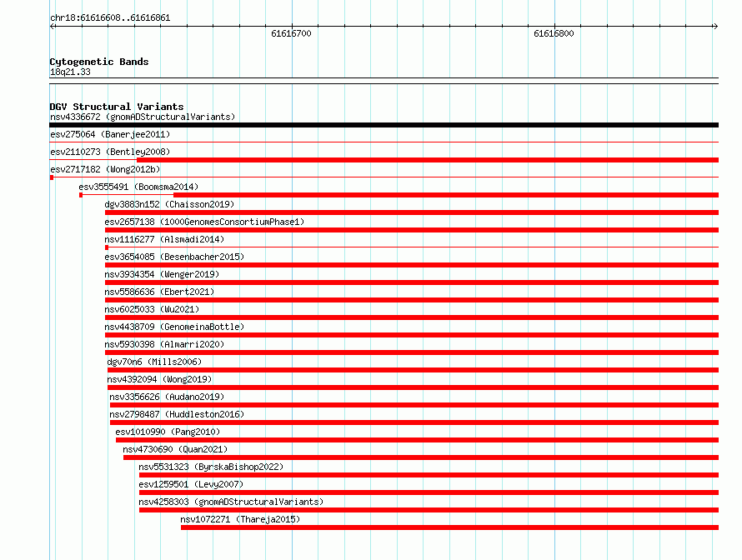This screenshot has width=742, height=560.
Task: Click the 61616700 ruler position label
Action: tap(291, 33)
